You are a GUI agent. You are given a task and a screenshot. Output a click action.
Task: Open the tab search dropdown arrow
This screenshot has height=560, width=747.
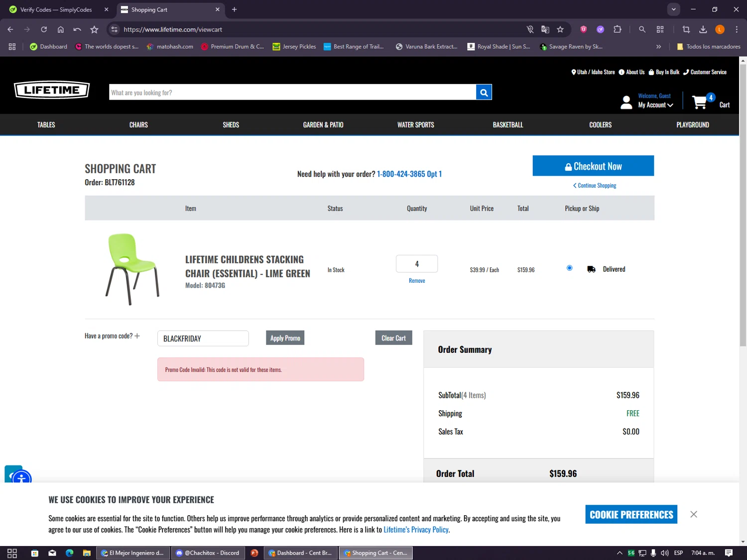(x=673, y=9)
